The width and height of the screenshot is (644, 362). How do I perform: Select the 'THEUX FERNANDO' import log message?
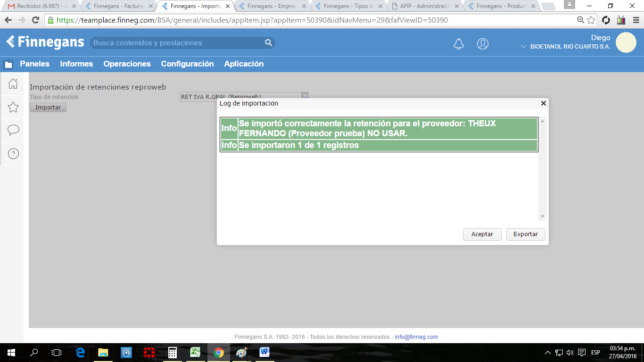point(379,129)
